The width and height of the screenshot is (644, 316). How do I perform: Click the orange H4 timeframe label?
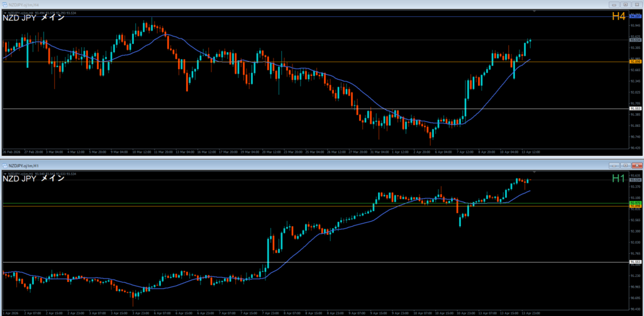pos(618,17)
